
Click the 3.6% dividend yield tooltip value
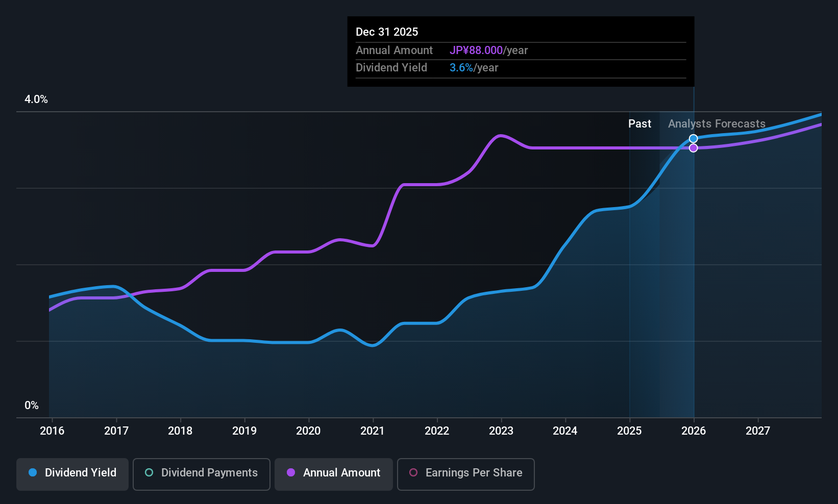pyautogui.click(x=461, y=68)
